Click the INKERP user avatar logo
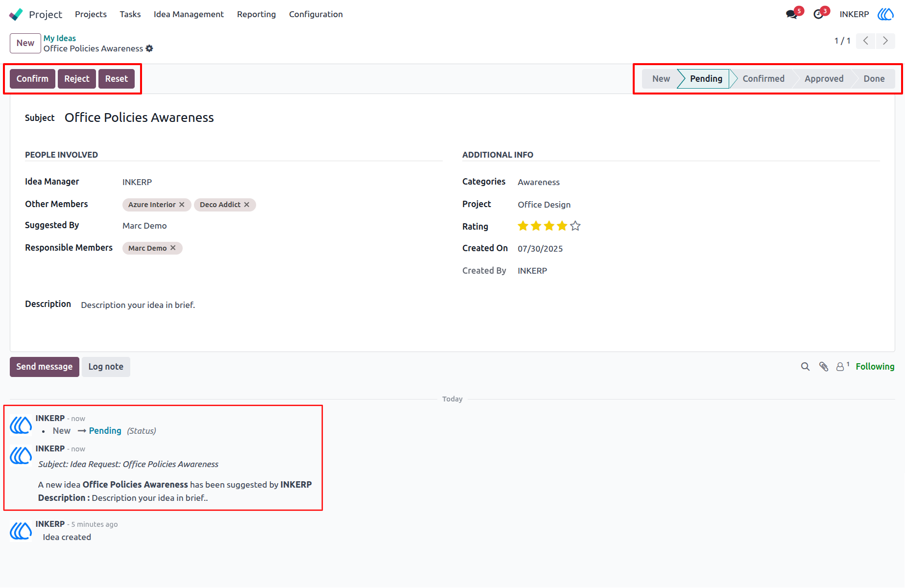Image resolution: width=905 pixels, height=588 pixels. click(x=885, y=14)
